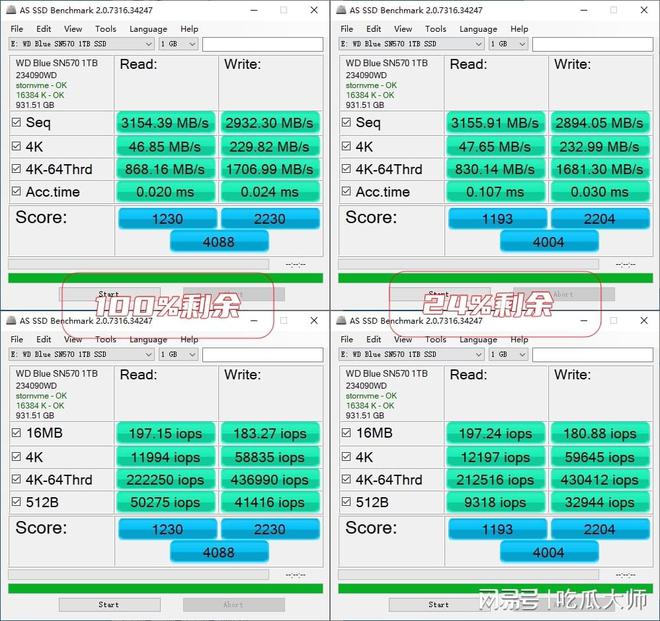This screenshot has width=660, height=621.
Task: Click the access time value 0.107 ms
Action: click(x=495, y=192)
